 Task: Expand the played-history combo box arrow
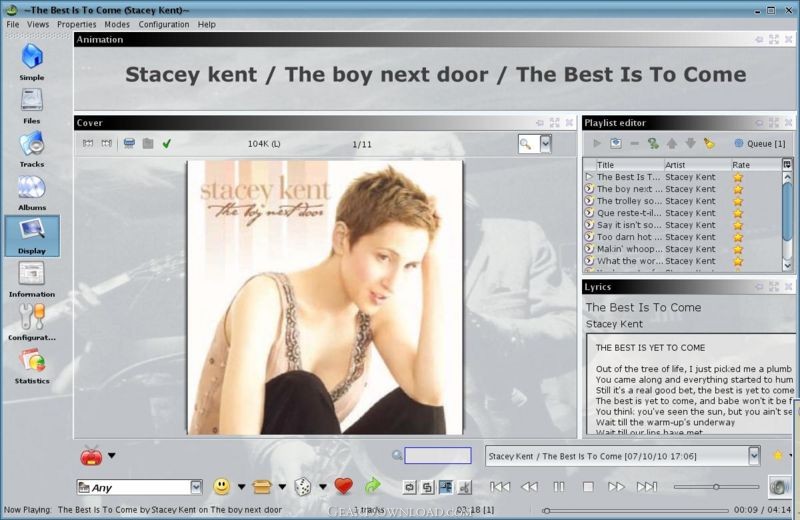(x=754, y=456)
